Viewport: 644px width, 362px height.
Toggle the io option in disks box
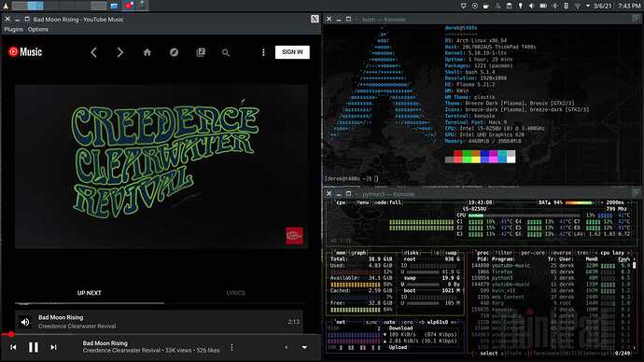point(437,253)
